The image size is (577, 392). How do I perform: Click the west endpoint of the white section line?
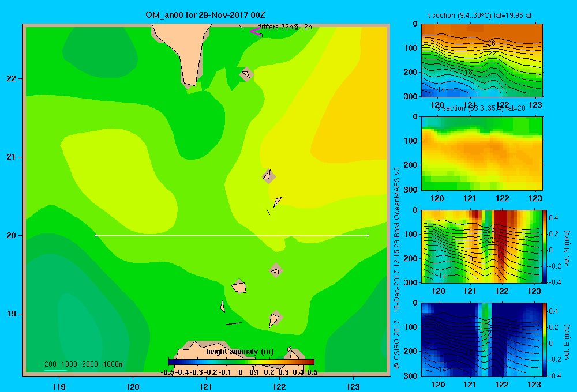96,235
